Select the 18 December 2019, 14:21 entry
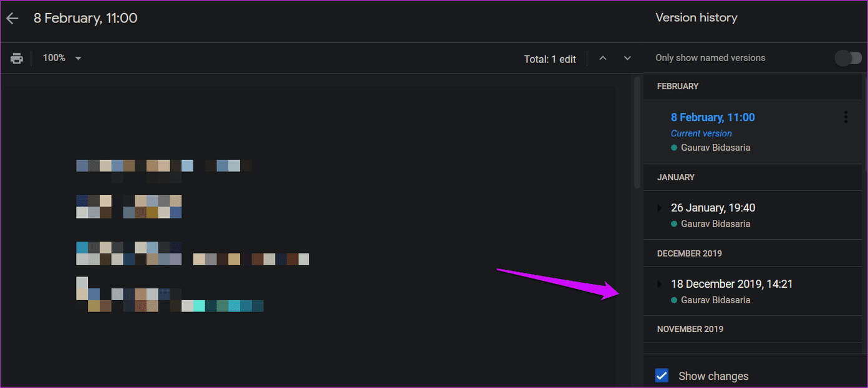This screenshot has width=868, height=388. (731, 284)
